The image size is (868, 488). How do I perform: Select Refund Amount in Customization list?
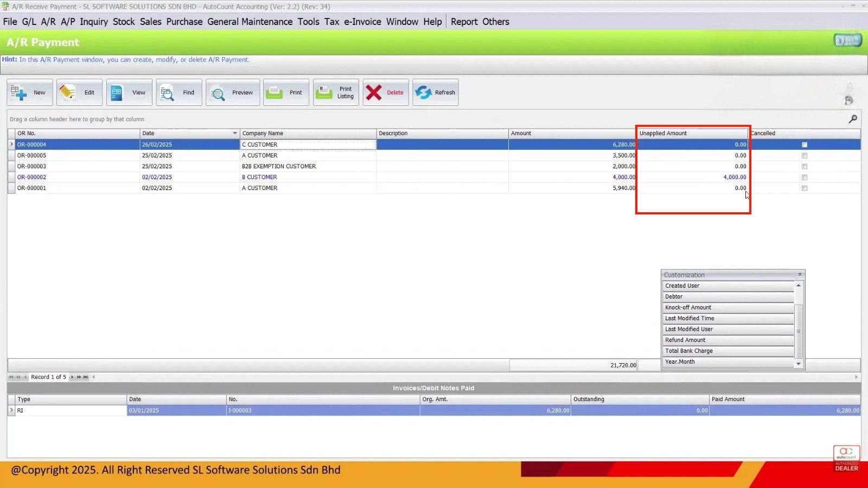pyautogui.click(x=728, y=340)
